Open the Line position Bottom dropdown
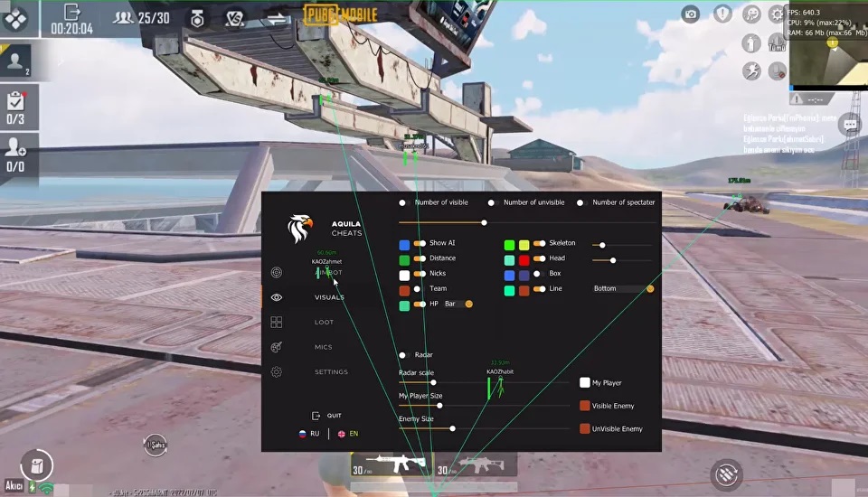 coord(623,288)
